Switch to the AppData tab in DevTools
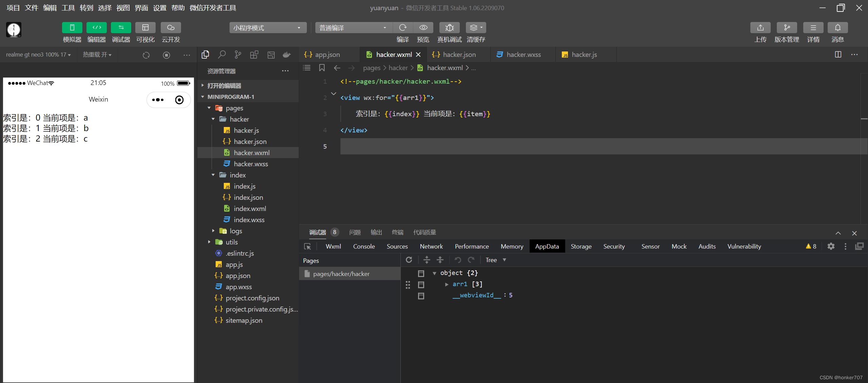This screenshot has height=383, width=868. tap(547, 247)
